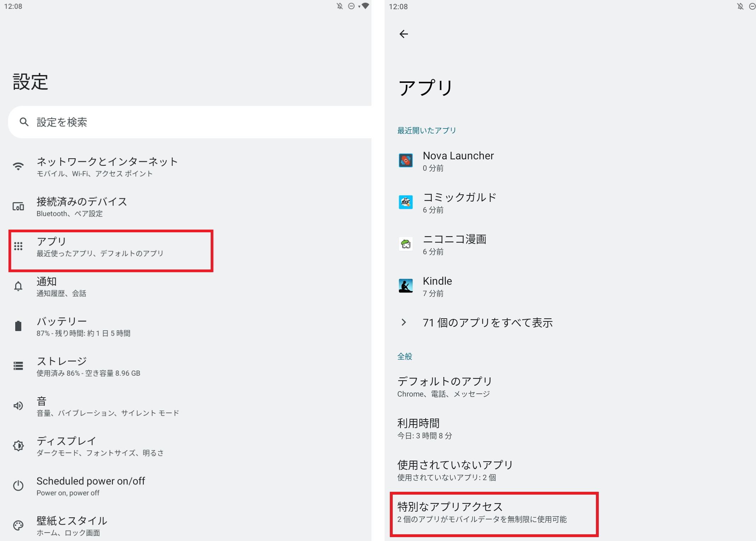Open 特別なアプリアクセス option
The height and width of the screenshot is (541, 756).
(x=482, y=512)
